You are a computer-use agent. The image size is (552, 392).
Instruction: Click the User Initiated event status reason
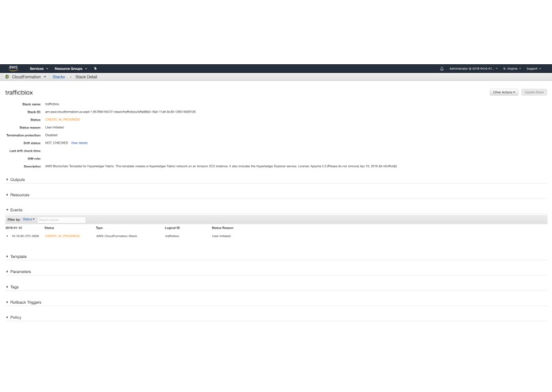(x=222, y=236)
